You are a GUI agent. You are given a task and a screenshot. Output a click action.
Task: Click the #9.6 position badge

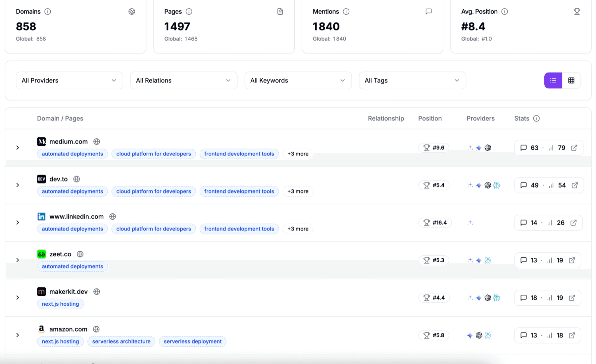coord(434,148)
